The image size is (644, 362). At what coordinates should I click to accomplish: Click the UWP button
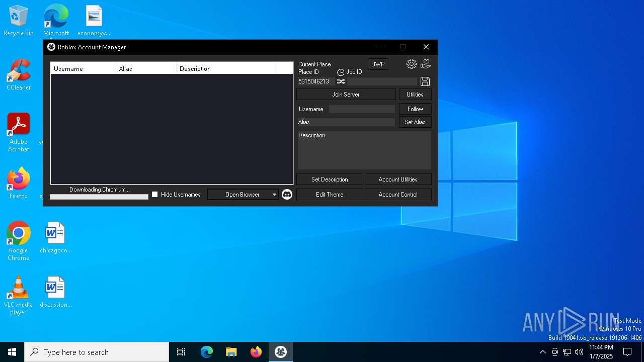[378, 64]
